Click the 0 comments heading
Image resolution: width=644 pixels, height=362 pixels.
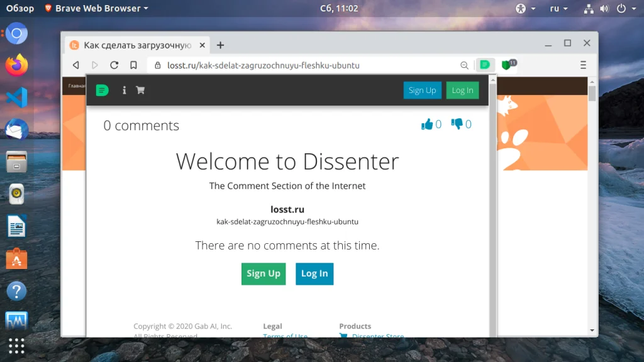pyautogui.click(x=142, y=125)
